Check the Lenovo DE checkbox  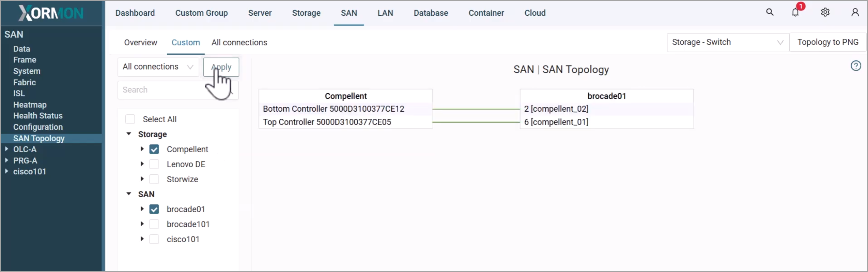click(154, 164)
